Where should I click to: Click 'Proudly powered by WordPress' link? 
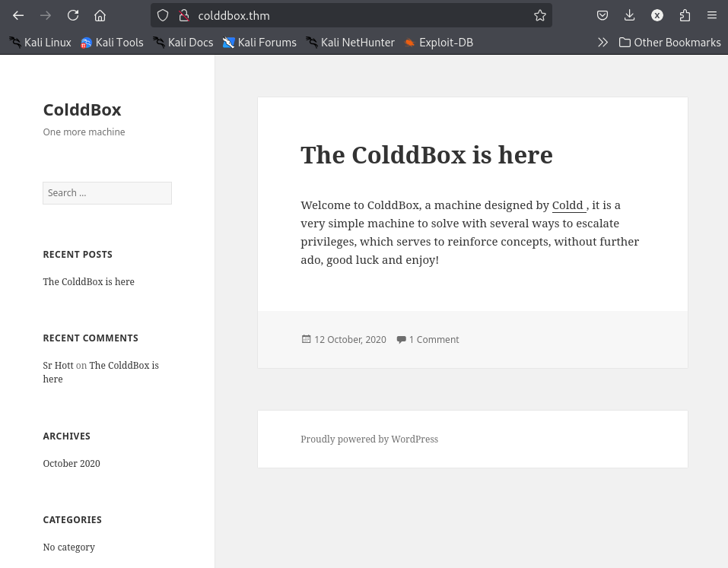coord(369,439)
